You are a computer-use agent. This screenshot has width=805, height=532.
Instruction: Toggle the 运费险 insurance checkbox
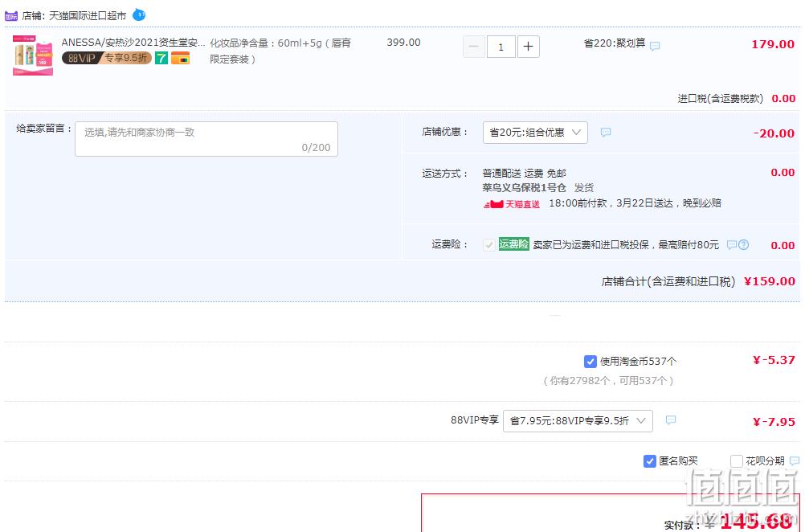pyautogui.click(x=488, y=245)
